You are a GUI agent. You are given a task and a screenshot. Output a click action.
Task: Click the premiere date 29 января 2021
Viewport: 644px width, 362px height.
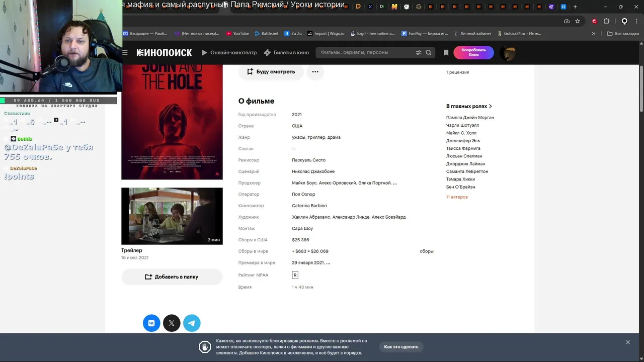coord(308,263)
